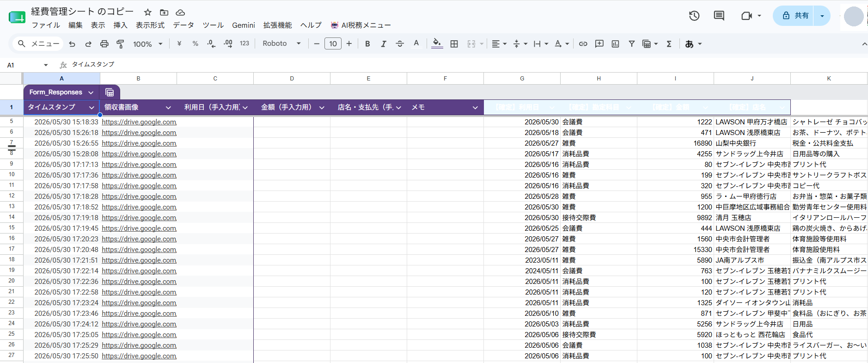Viewport: 868px width, 363px height.
Task: Open share options dropdown arrow
Action: pyautogui.click(x=822, y=16)
